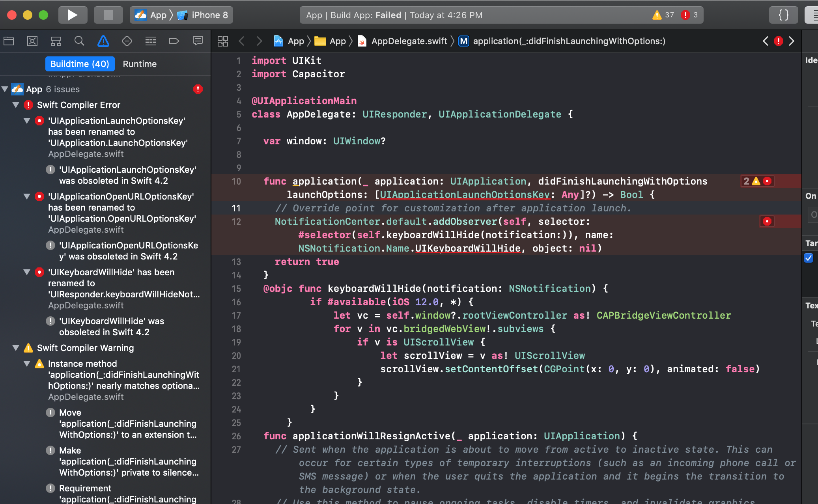Collapse the UIApplicationLaunchOptionsKey renamed error
The width and height of the screenshot is (818, 504).
(x=27, y=121)
